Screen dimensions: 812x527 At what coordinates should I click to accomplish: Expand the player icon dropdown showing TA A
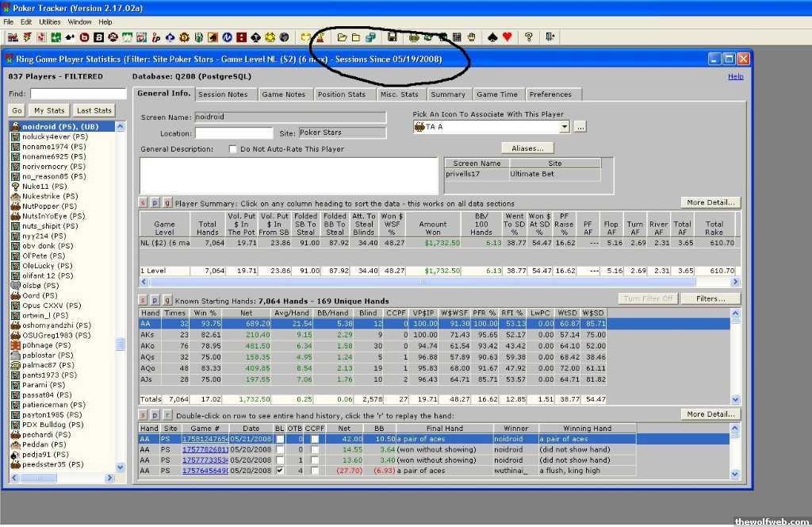point(565,127)
